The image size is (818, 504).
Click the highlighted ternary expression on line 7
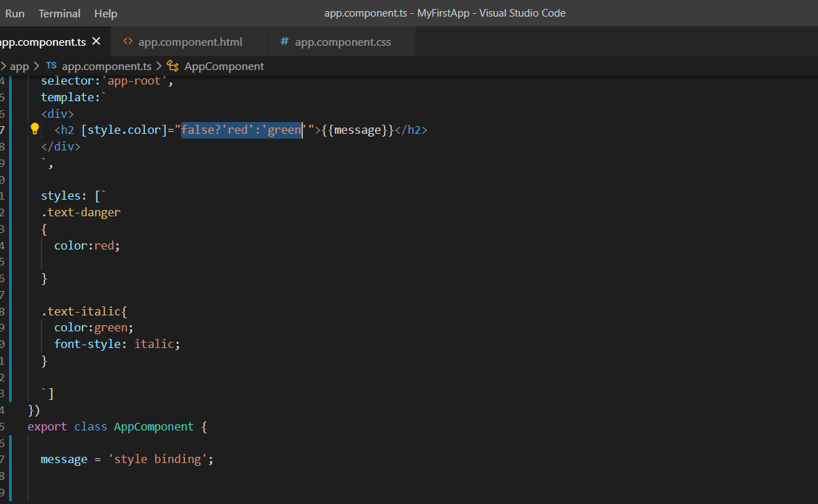point(241,130)
